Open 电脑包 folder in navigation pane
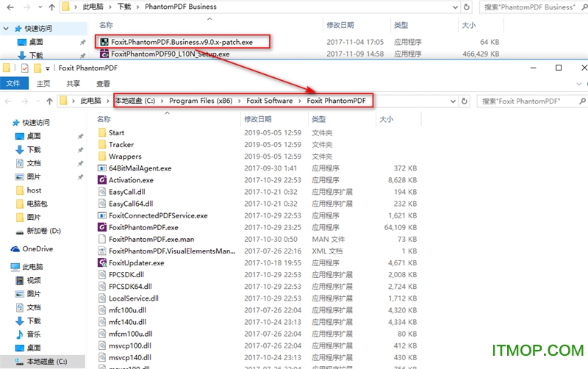The height and width of the screenshot is (369, 588). tap(37, 204)
